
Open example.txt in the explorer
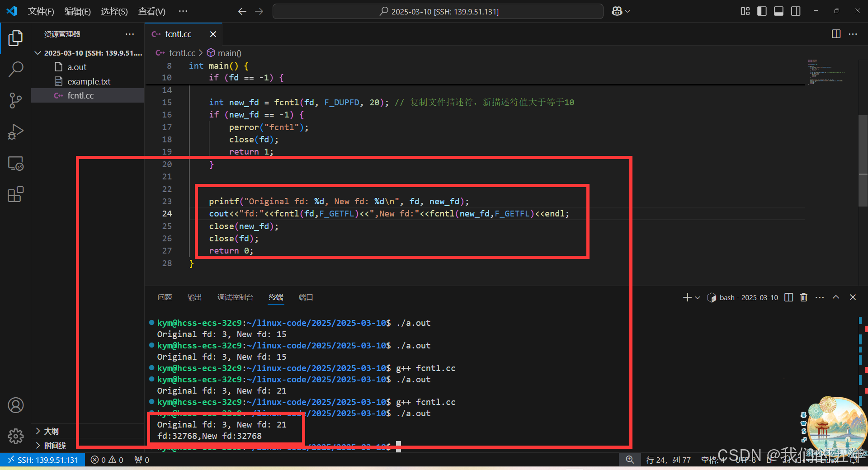[89, 81]
